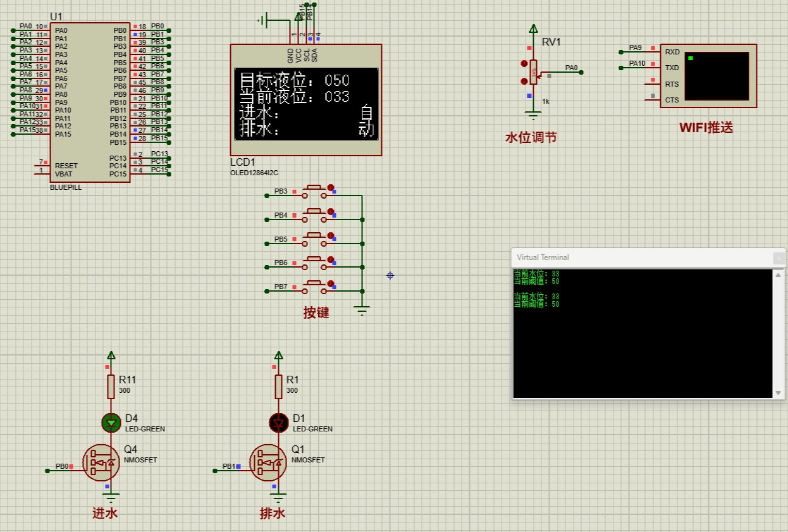Image resolution: width=788 pixels, height=532 pixels.
Task: Toggle the latch dot on PB6 button
Action: click(330, 259)
